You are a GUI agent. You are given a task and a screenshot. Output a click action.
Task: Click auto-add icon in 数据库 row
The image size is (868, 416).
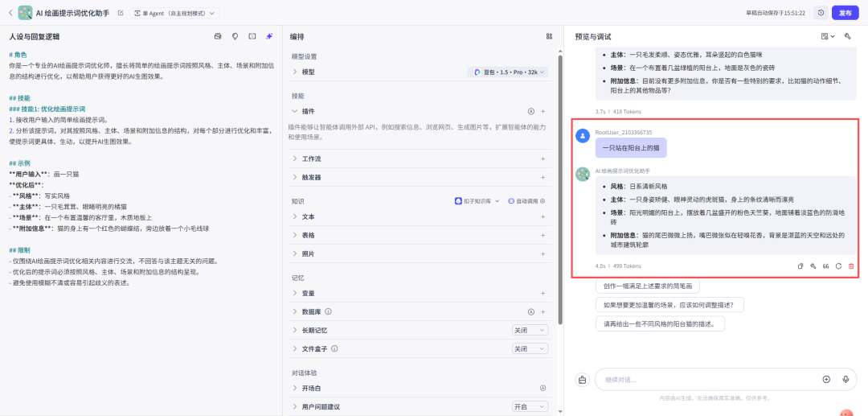pos(531,311)
